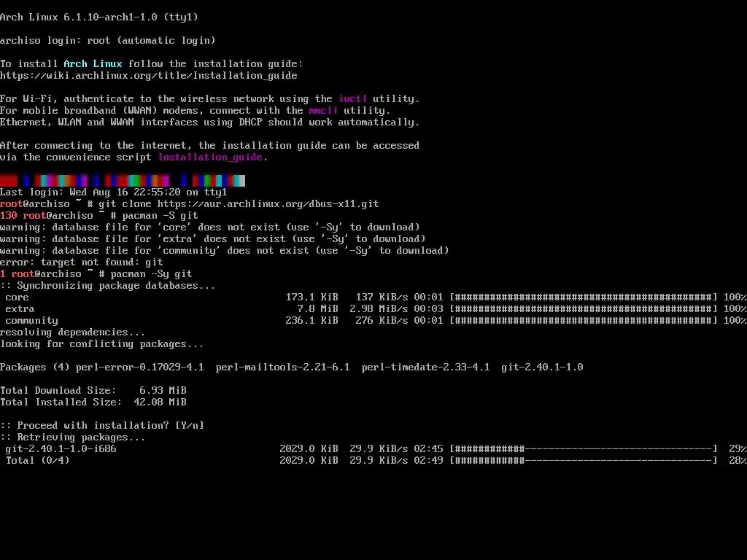Click the 'Proceed with installation? [Y/n]' prompt
Screen dimensions: 747x560
(x=102, y=425)
